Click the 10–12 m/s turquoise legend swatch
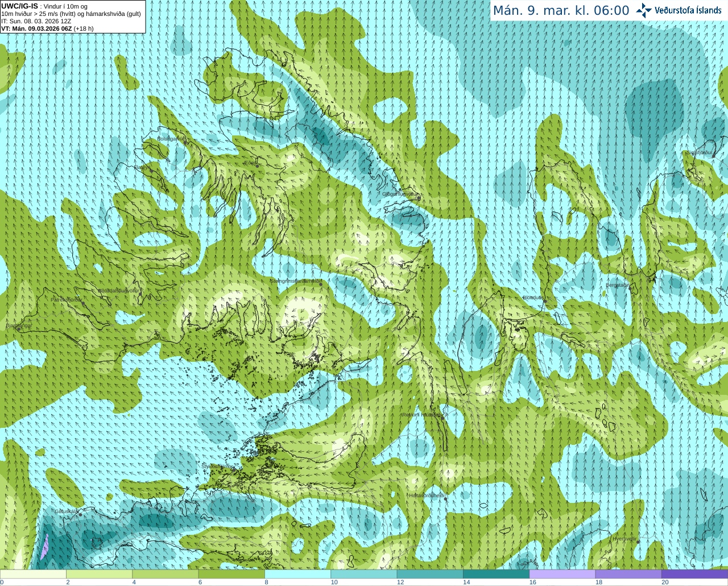Screen dimensions: 728x586 click(363, 574)
